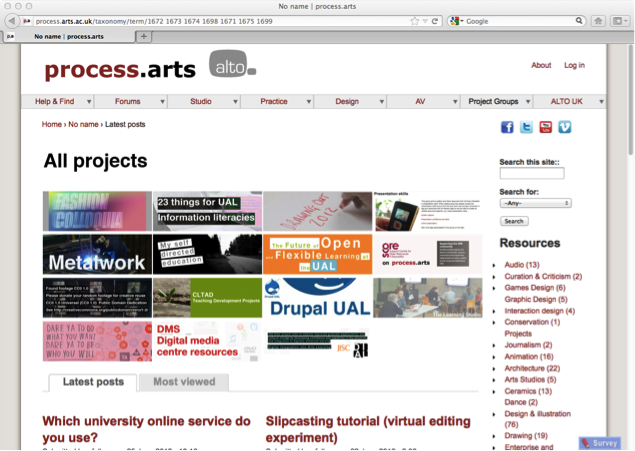Open the alto logo
The width and height of the screenshot is (635, 451).
232,64
